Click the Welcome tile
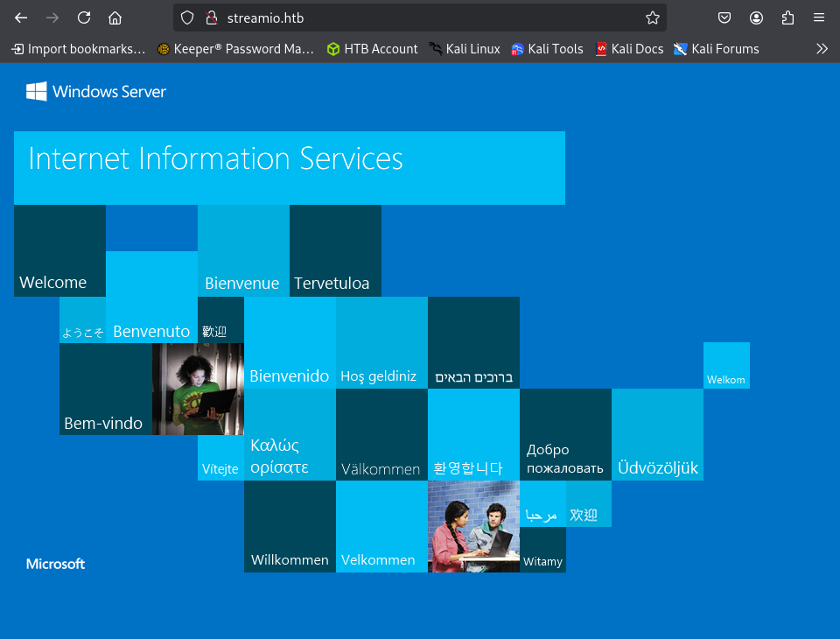 (x=59, y=251)
